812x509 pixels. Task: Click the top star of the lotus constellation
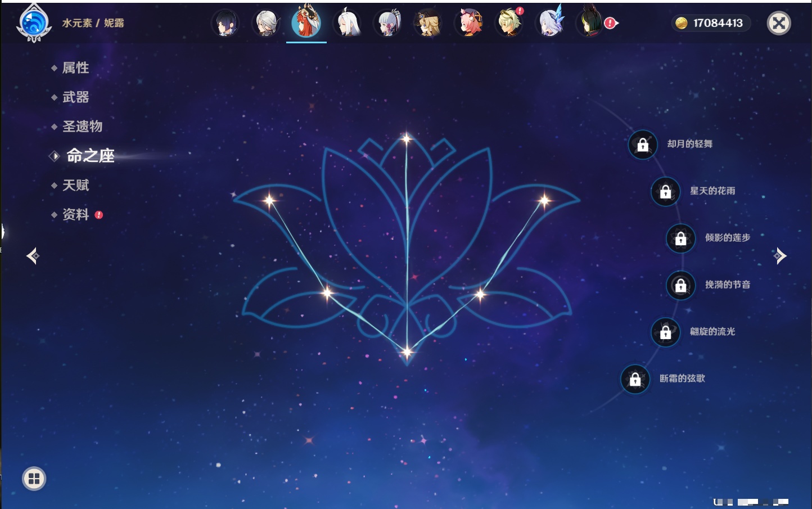tap(406, 138)
